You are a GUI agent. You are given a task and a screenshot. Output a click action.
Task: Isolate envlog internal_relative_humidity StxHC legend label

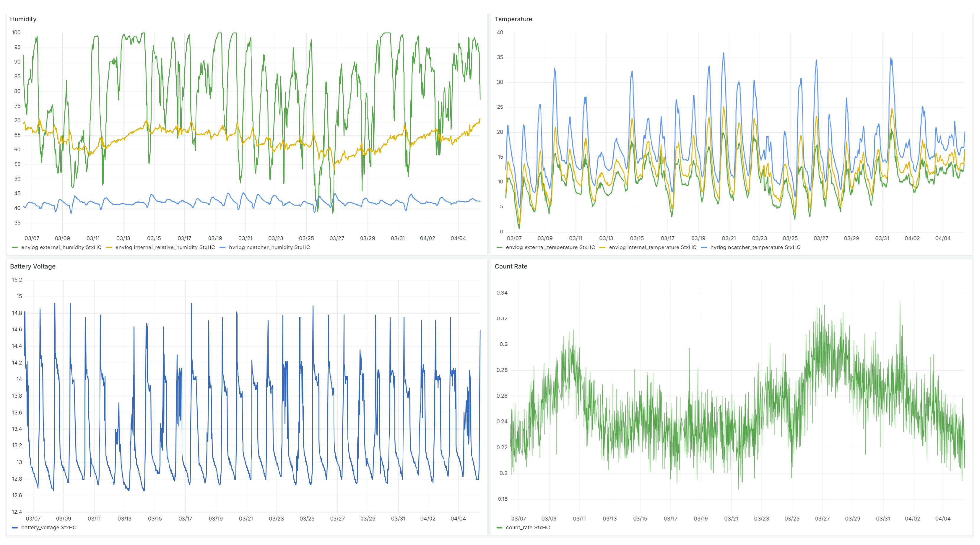[165, 247]
